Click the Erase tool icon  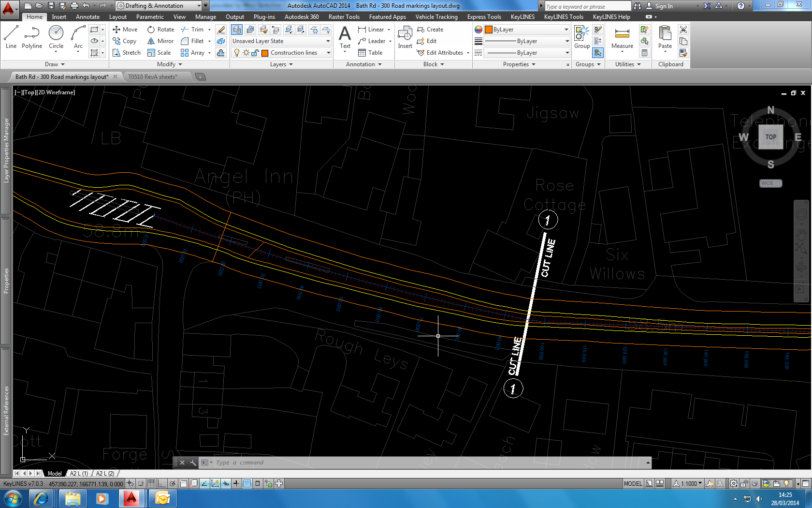(221, 30)
